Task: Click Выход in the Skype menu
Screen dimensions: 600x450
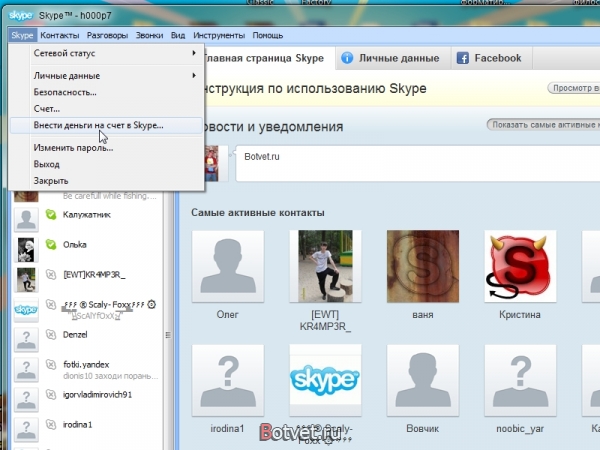Action: [106, 164]
